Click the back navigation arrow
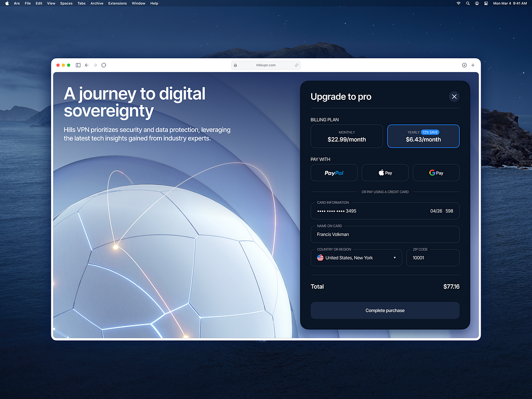The height and width of the screenshot is (399, 532). click(x=87, y=65)
